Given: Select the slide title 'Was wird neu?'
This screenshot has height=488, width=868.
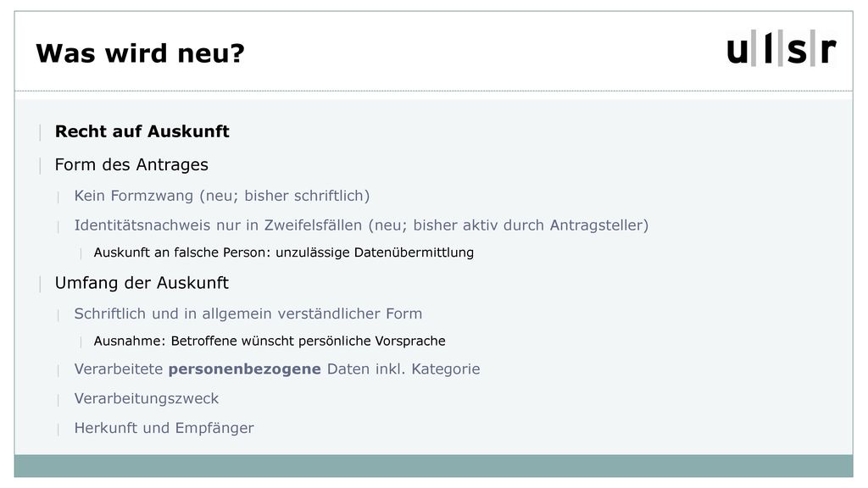Looking at the screenshot, I should (140, 53).
